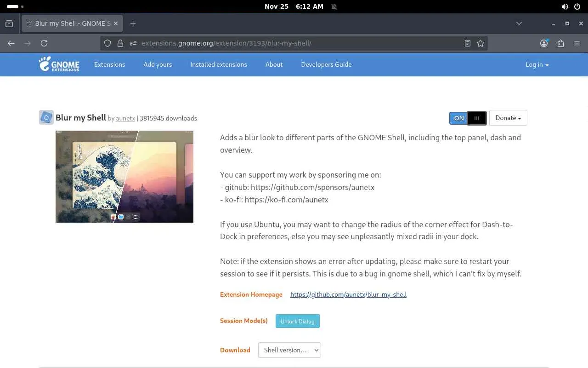This screenshot has width=588, height=368.
Task: Open the clock showing Nov 25 6:12 AM
Action: coord(294,6)
